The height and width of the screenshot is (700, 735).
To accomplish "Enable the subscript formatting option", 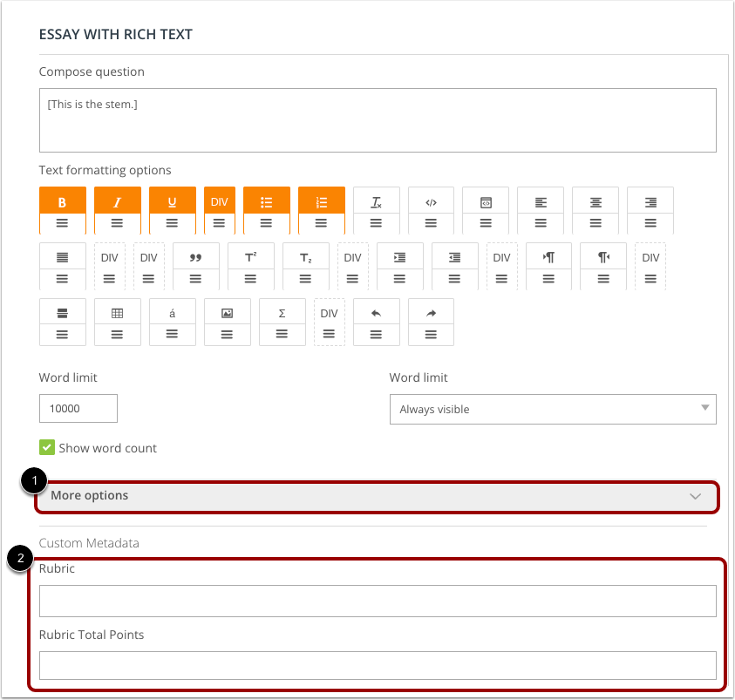I will coord(305,256).
